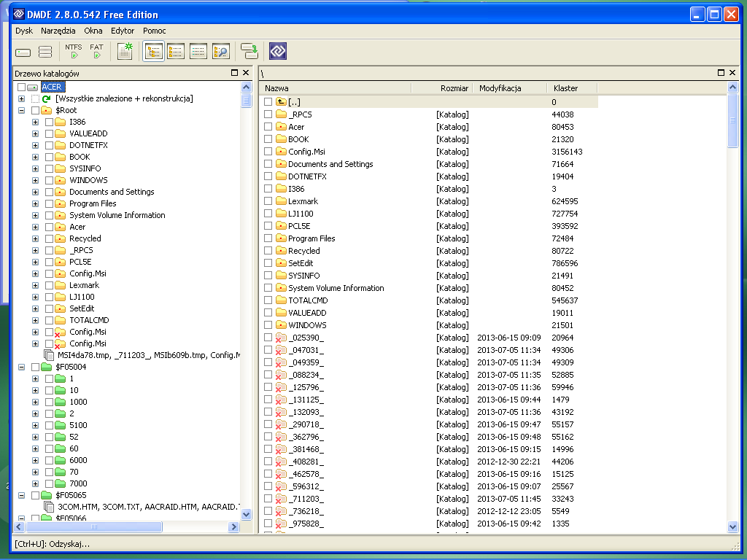Select the SetEdit folder in file list
This screenshot has height=560, width=747.
[301, 262]
